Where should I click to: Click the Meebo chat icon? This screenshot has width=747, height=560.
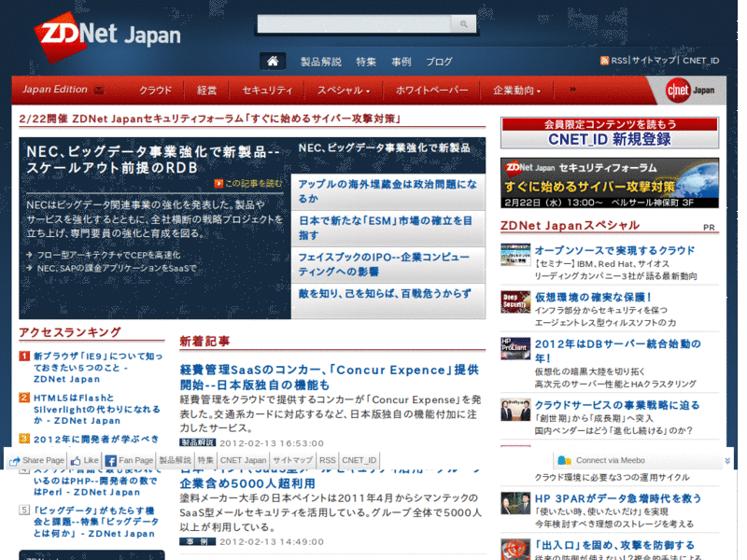[x=565, y=460]
